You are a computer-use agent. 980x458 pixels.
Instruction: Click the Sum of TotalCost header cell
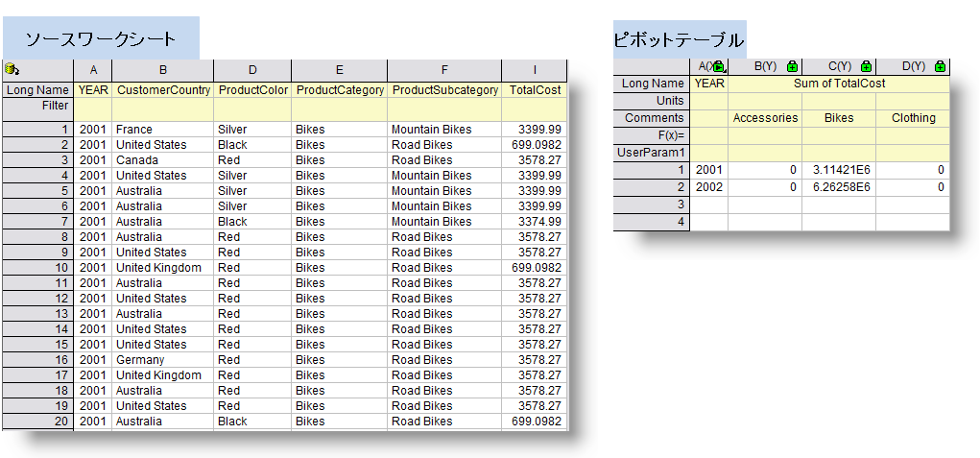point(839,84)
